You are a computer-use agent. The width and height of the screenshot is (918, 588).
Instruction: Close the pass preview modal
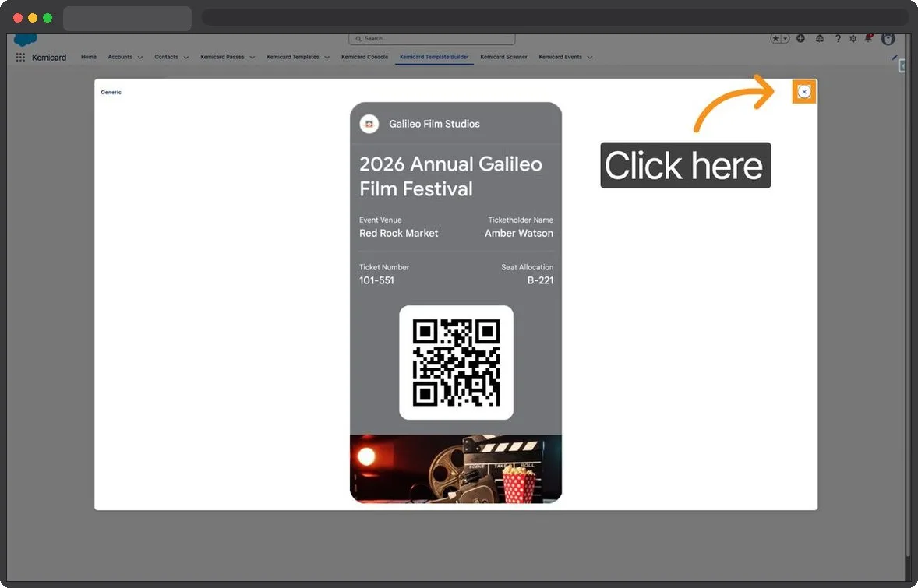pyautogui.click(x=804, y=92)
